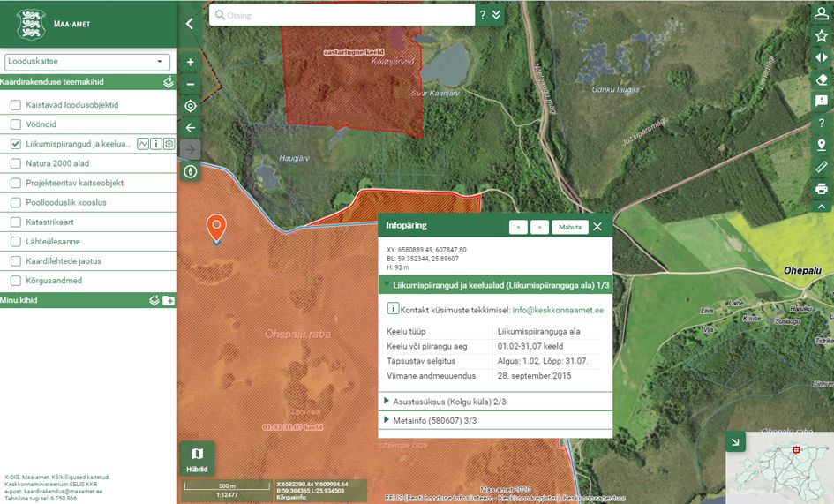Switch basemap via the Hübriid button

coord(198,458)
